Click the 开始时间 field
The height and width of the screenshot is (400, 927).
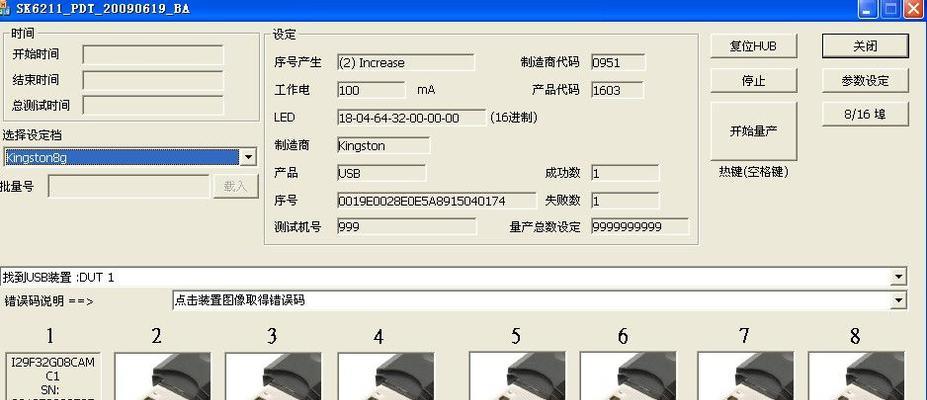(153, 54)
